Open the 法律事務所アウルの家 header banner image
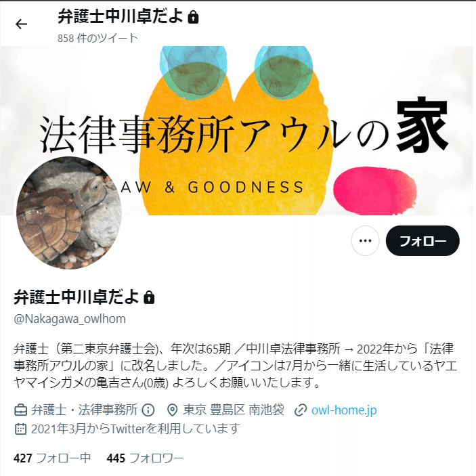This screenshot has width=476, height=476. coord(238,131)
